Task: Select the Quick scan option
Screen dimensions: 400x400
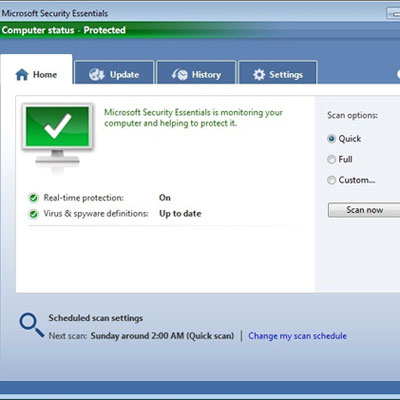Action: pyautogui.click(x=331, y=139)
